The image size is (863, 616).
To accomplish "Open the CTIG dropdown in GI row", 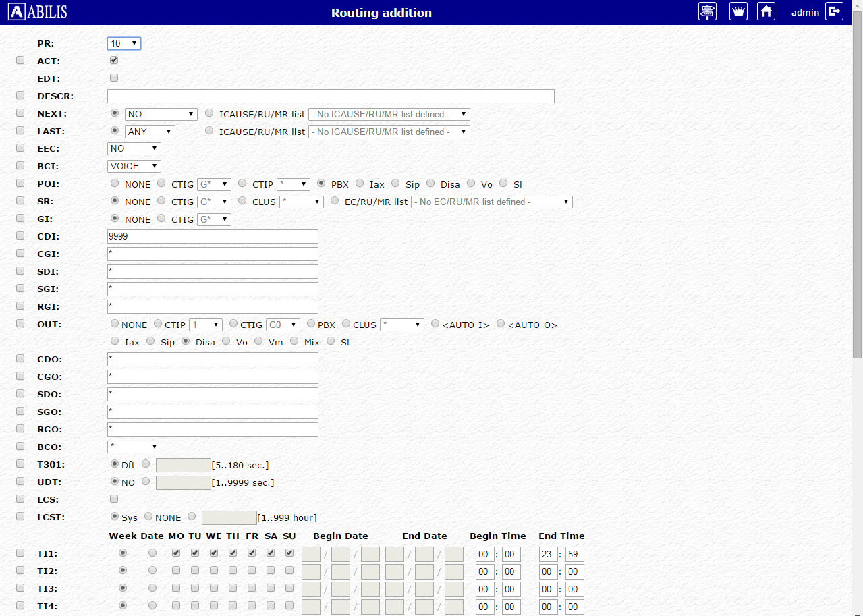I will click(214, 219).
